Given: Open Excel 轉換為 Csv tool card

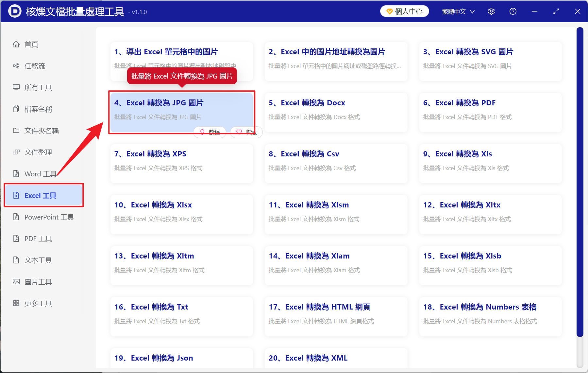Looking at the screenshot, I should (336, 164).
